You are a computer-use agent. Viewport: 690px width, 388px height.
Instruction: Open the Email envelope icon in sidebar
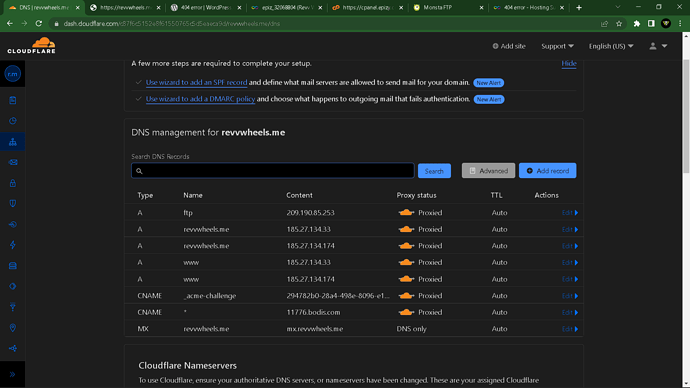(x=13, y=162)
